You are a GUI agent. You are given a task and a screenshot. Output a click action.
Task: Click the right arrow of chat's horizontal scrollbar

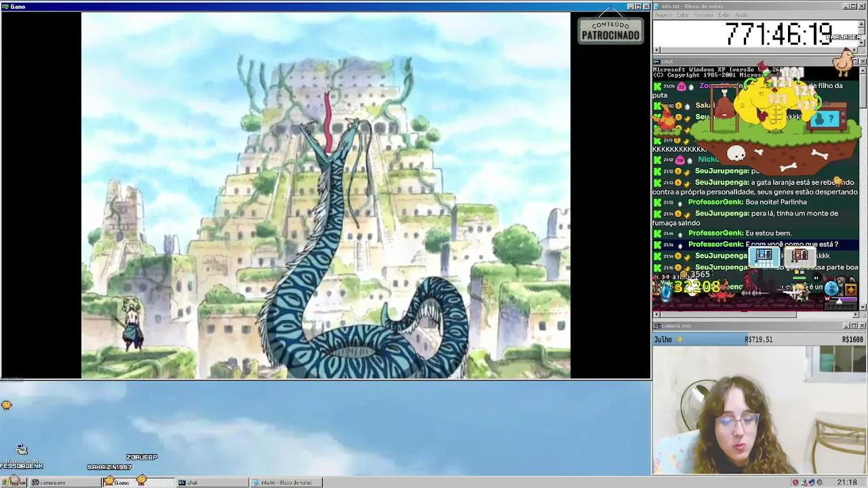coord(854,314)
